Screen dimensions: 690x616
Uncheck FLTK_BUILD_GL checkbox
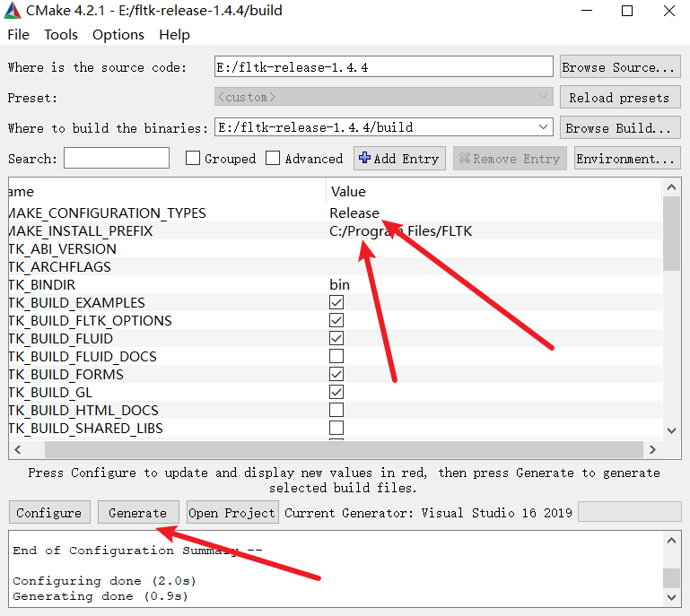tap(336, 392)
